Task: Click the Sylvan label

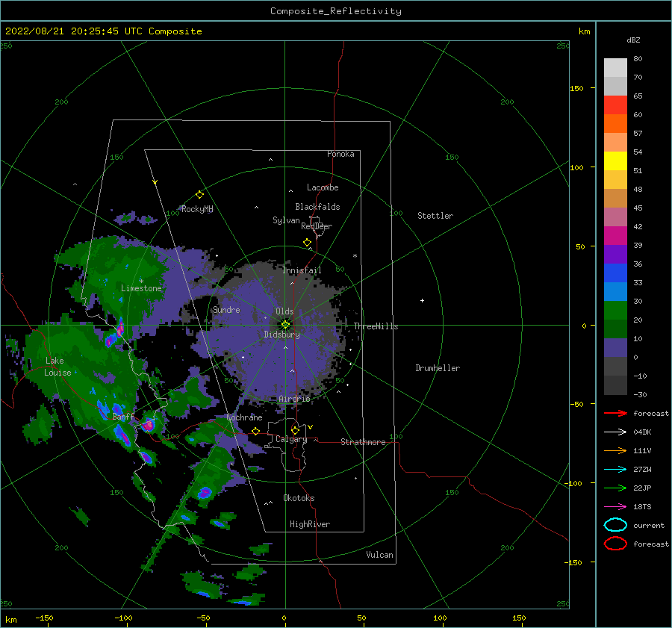Action: pos(286,220)
